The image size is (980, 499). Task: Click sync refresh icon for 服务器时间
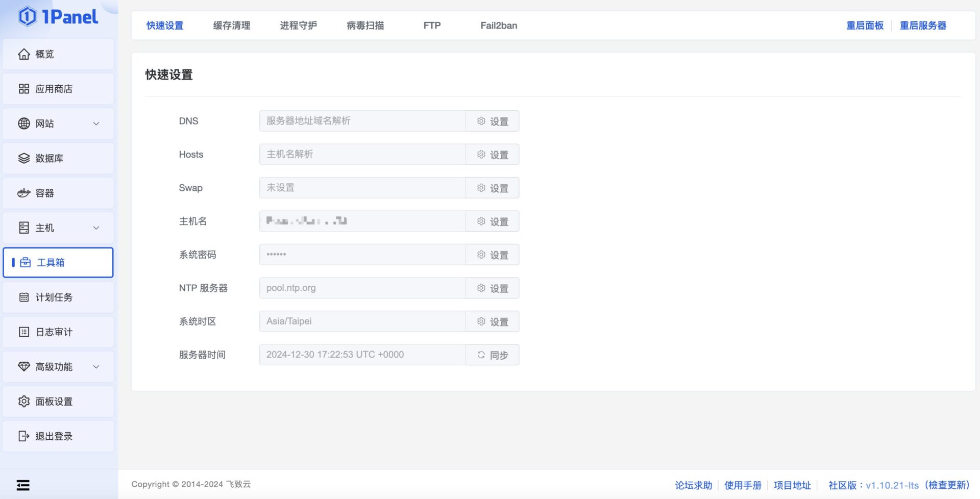[x=481, y=355]
